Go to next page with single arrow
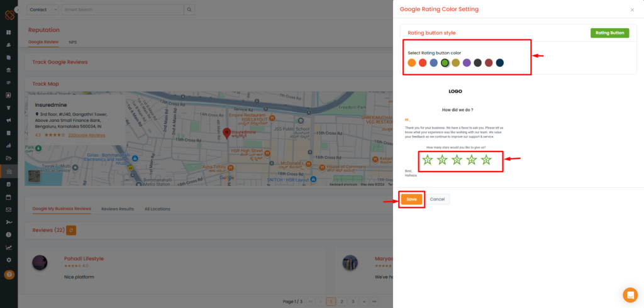Screen dimensions: 644x308 364,302
